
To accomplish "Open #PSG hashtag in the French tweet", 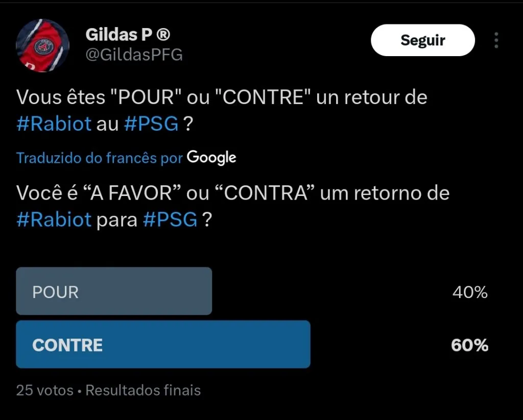I will (151, 124).
